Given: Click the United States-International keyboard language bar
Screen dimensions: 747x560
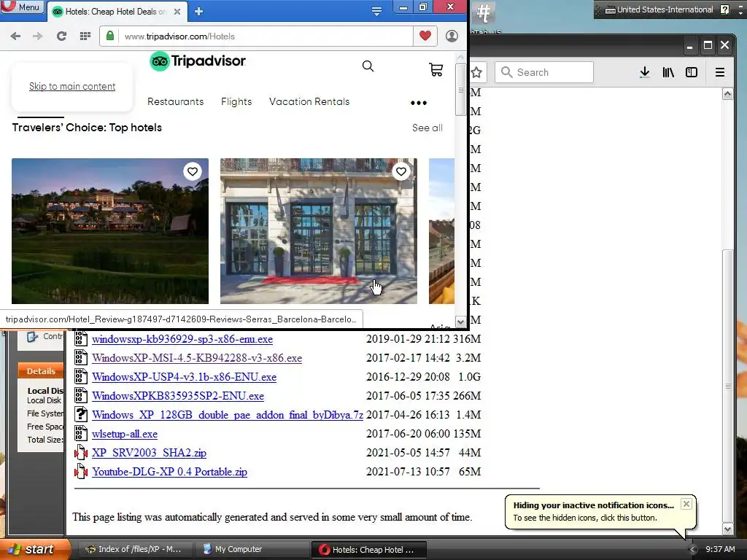Looking at the screenshot, I should point(659,9).
